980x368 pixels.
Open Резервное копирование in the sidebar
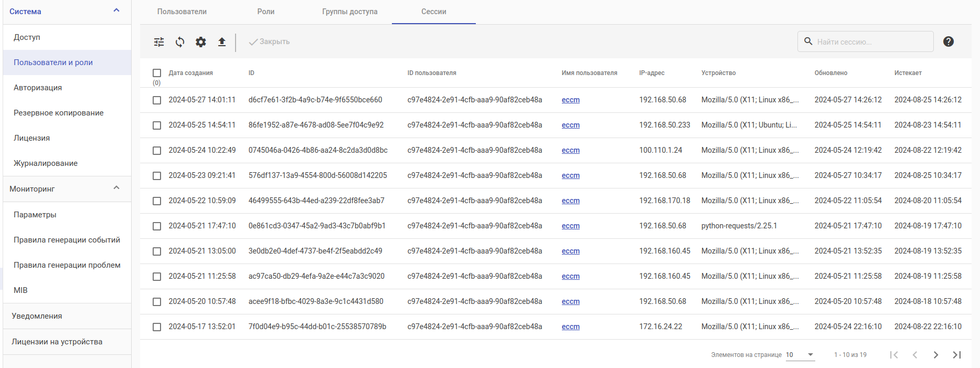point(59,113)
